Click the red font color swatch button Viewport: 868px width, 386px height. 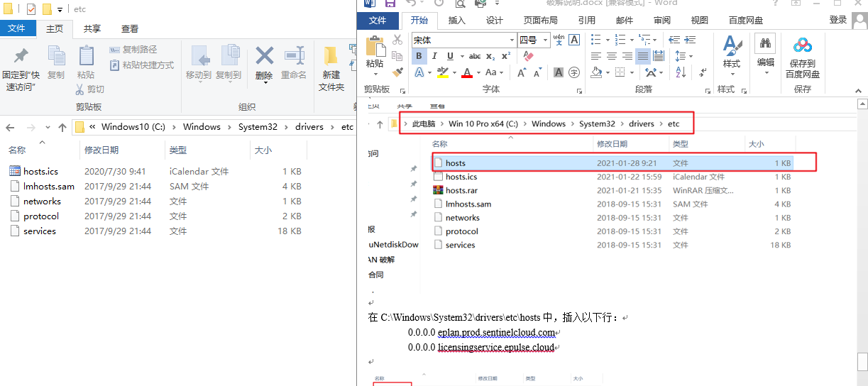click(x=466, y=72)
